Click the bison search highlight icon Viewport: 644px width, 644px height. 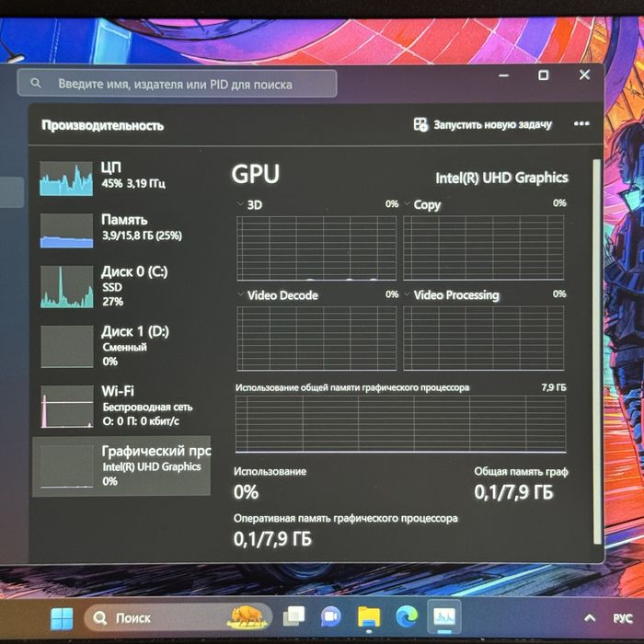point(247,617)
